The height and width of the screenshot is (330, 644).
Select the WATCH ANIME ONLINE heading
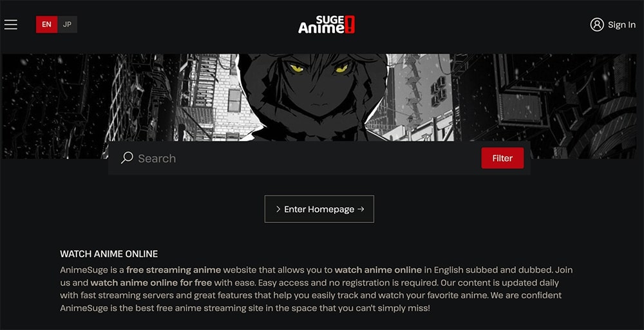pyautogui.click(x=109, y=254)
